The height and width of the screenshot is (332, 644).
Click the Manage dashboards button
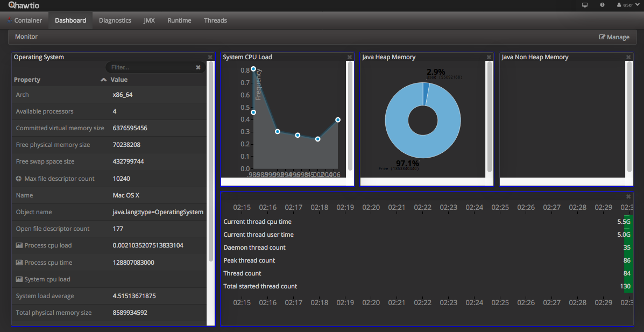click(x=614, y=37)
